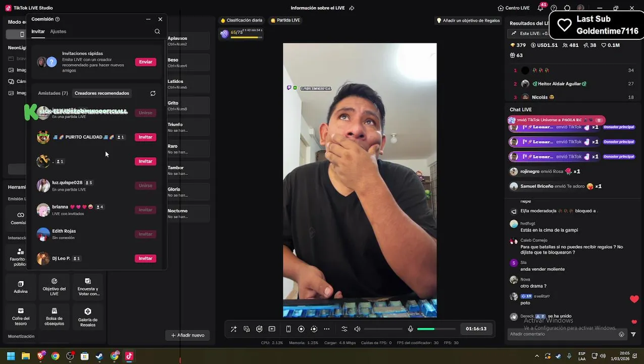Click the 65/75 progress goal bar
Viewport: 644px width, 364px height.
point(241,34)
